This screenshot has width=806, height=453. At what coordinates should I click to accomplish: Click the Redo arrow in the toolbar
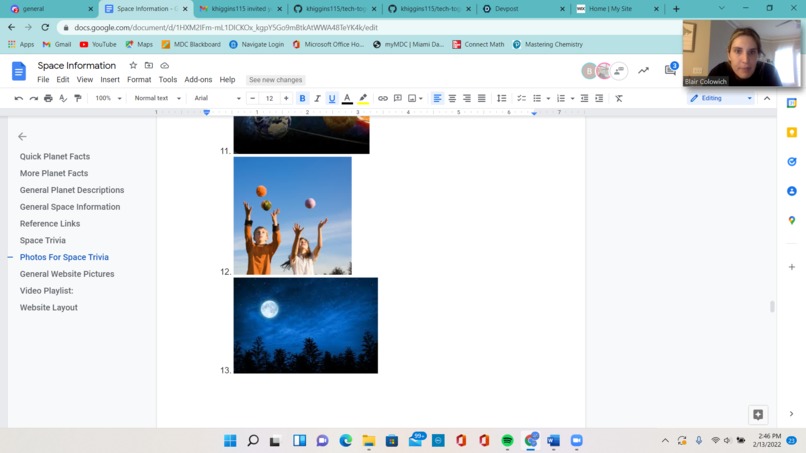[x=33, y=98]
